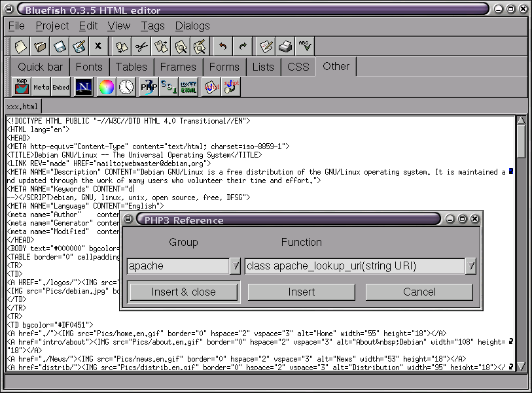
Task: Run the ABC spell check icon
Action: click(305, 46)
